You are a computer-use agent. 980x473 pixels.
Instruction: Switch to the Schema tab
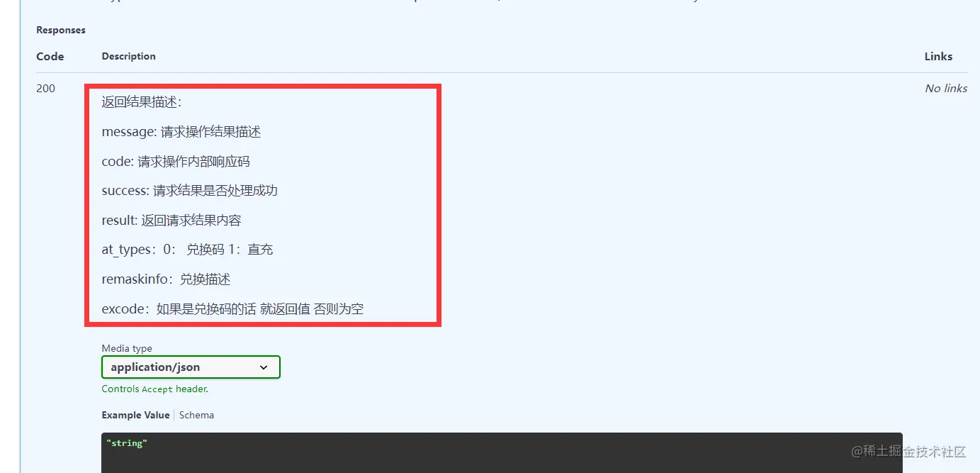click(x=196, y=415)
